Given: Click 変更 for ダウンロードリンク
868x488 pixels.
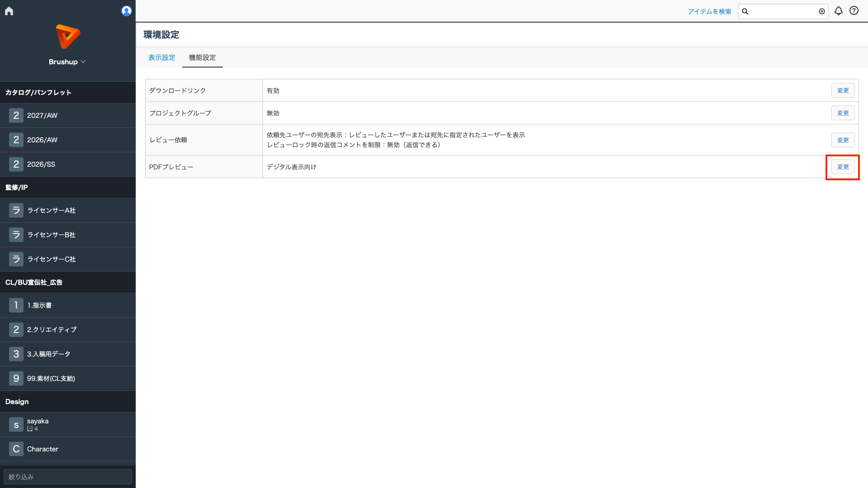Looking at the screenshot, I should click(x=843, y=90).
